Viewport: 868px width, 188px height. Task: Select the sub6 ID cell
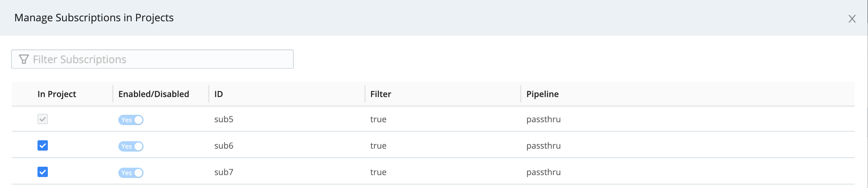click(224, 146)
